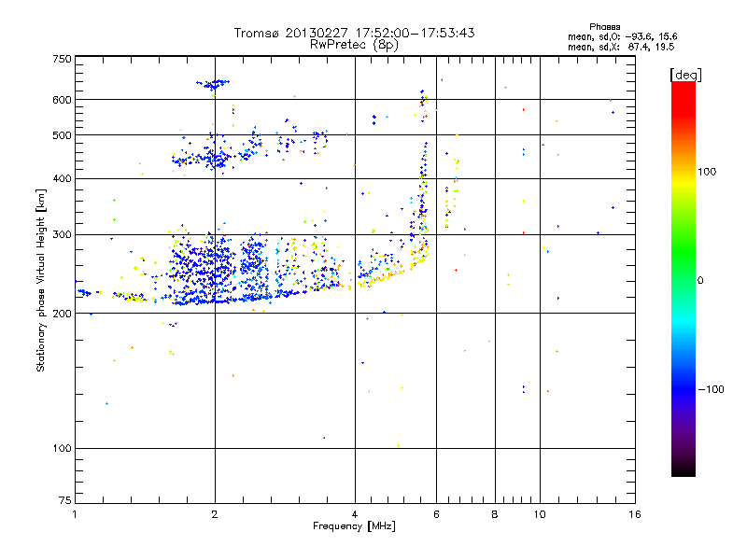Click the x-axis '4' tick label
747x560 pixels.
coord(355,514)
